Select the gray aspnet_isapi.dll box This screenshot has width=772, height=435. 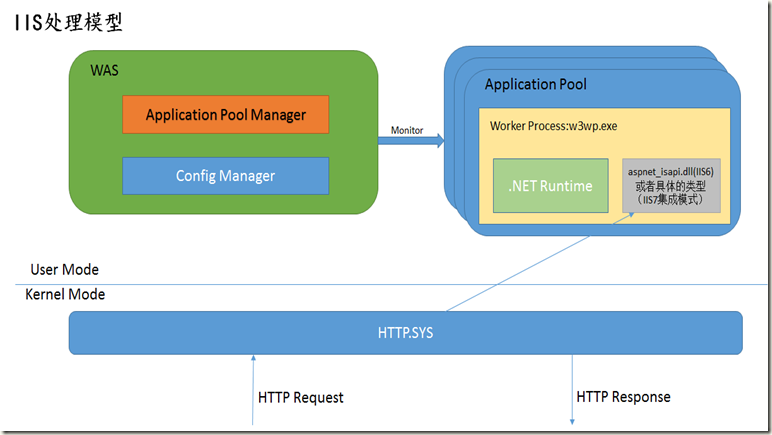669,185
